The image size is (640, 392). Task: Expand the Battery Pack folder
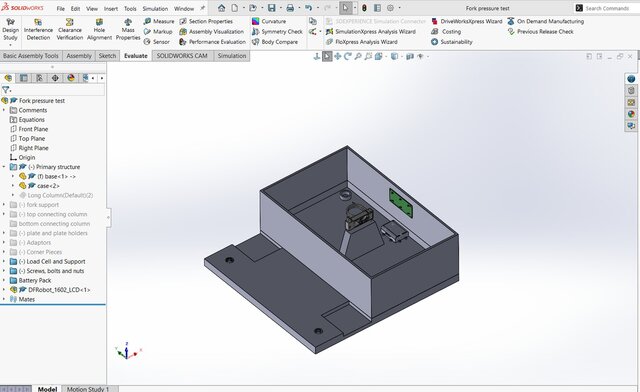coord(4,280)
